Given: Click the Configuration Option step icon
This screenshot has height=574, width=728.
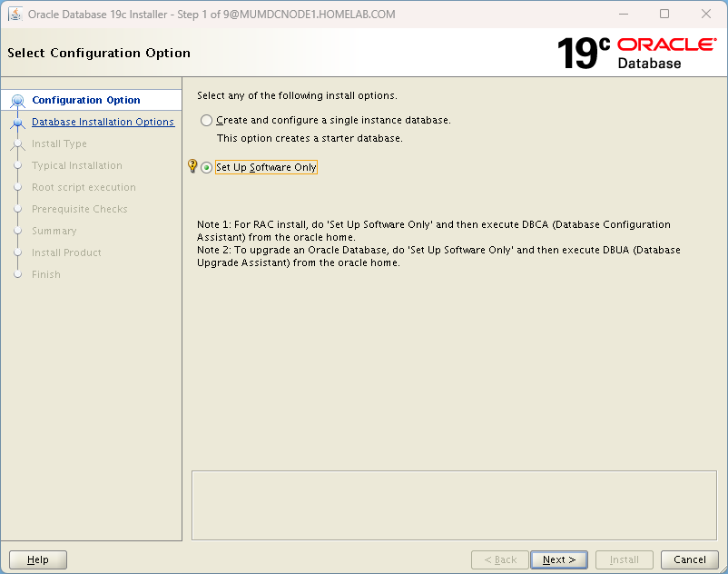Looking at the screenshot, I should (17, 101).
